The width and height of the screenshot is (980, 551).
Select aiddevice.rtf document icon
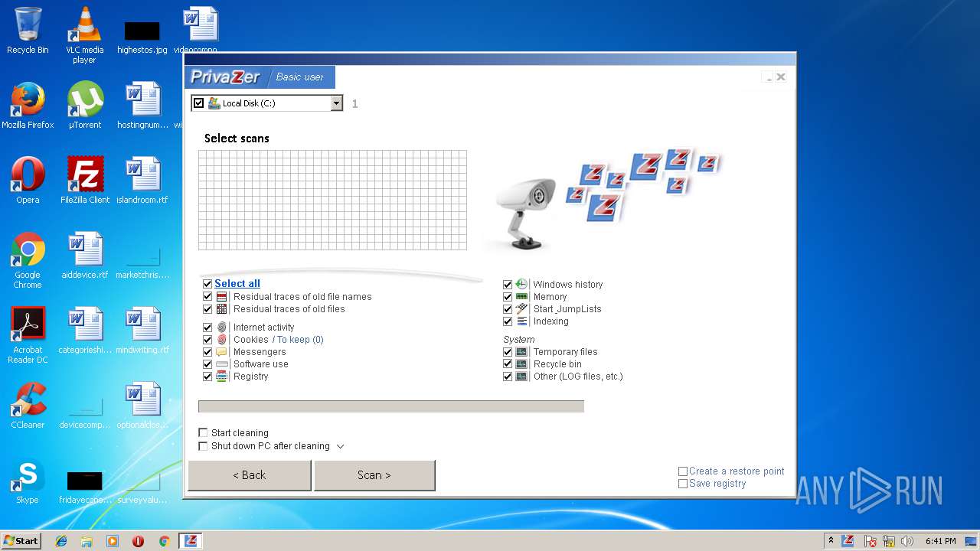(x=84, y=256)
